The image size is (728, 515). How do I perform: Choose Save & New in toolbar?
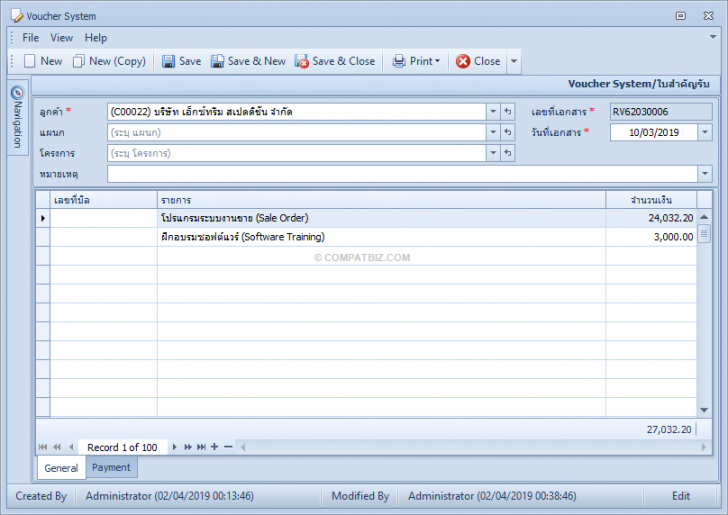tap(248, 61)
